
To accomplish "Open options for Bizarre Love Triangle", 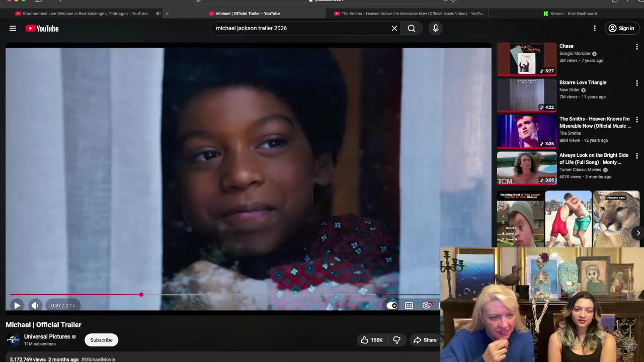I will click(x=637, y=83).
